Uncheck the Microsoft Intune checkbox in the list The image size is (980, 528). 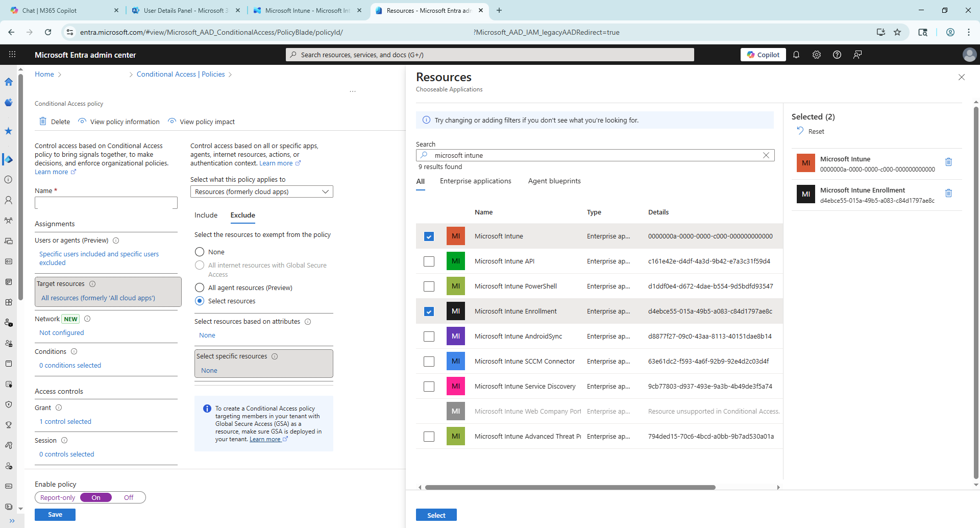(429, 236)
